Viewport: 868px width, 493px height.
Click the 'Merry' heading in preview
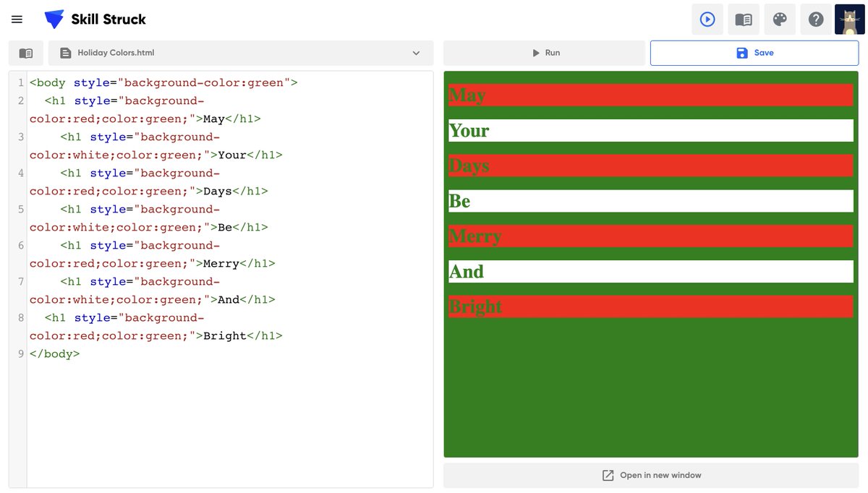pos(651,236)
